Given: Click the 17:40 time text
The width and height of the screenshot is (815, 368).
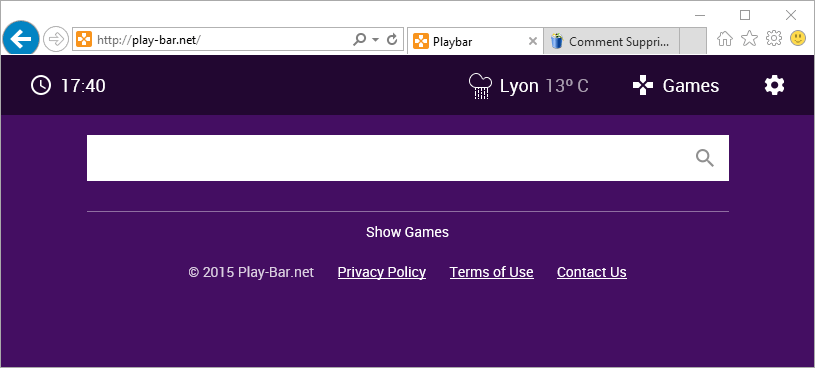Looking at the screenshot, I should 83,86.
